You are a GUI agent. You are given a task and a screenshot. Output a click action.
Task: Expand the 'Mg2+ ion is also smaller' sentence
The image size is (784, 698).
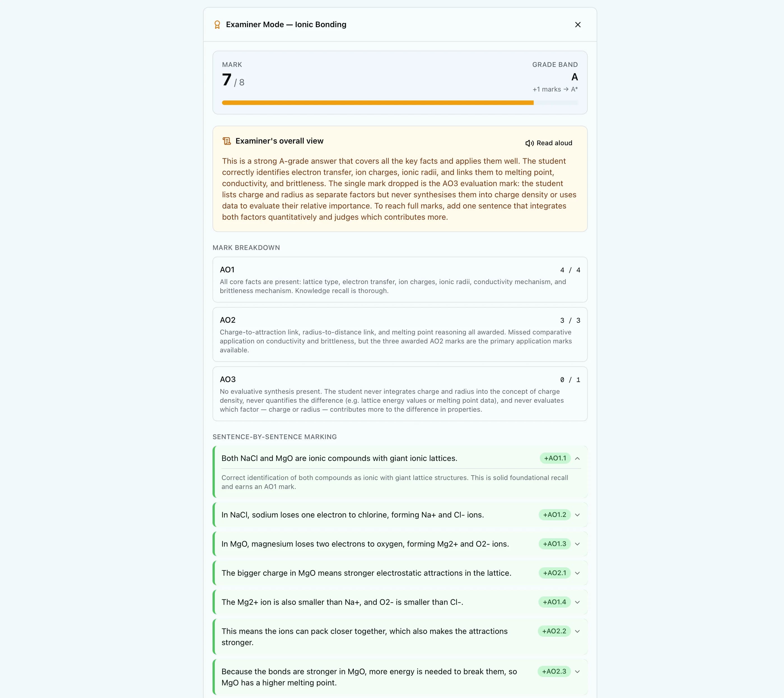[577, 602]
